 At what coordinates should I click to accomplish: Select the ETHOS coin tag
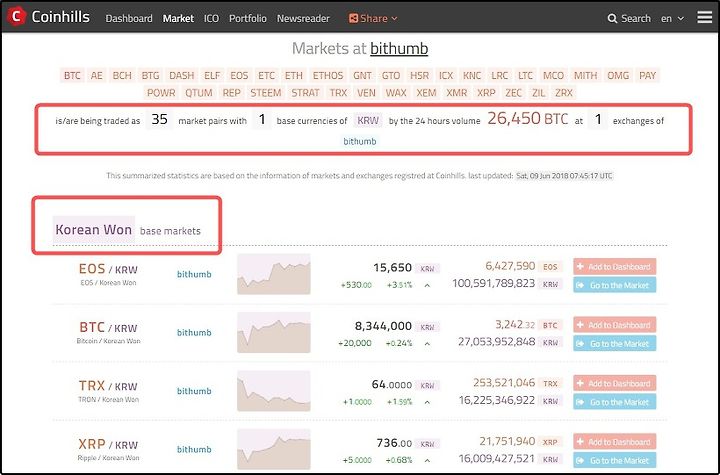point(328,75)
